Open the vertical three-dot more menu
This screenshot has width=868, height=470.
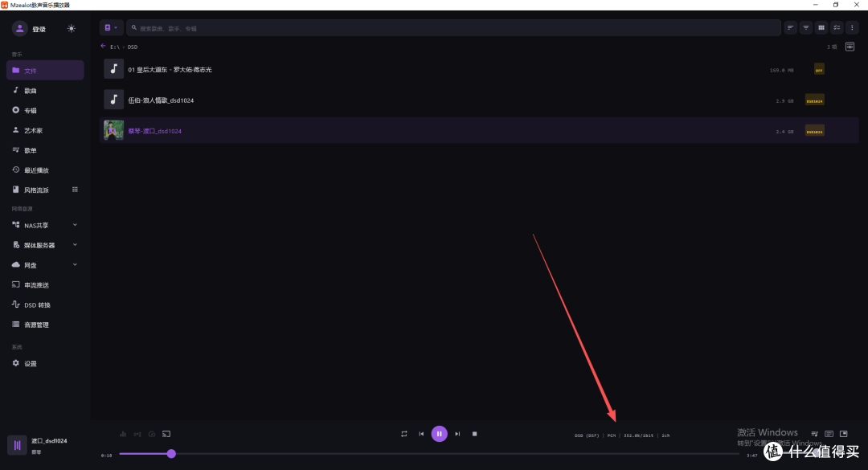pyautogui.click(x=852, y=27)
